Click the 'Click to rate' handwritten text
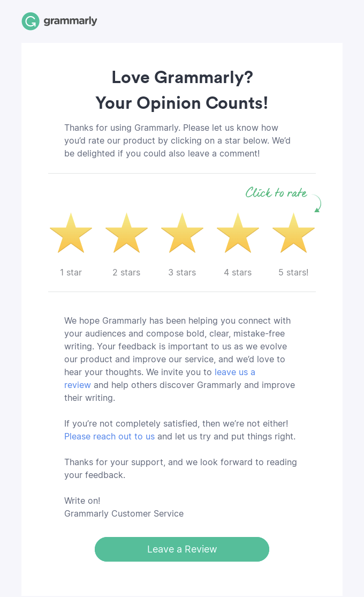Screen dimensions: 364x597 tap(276, 193)
